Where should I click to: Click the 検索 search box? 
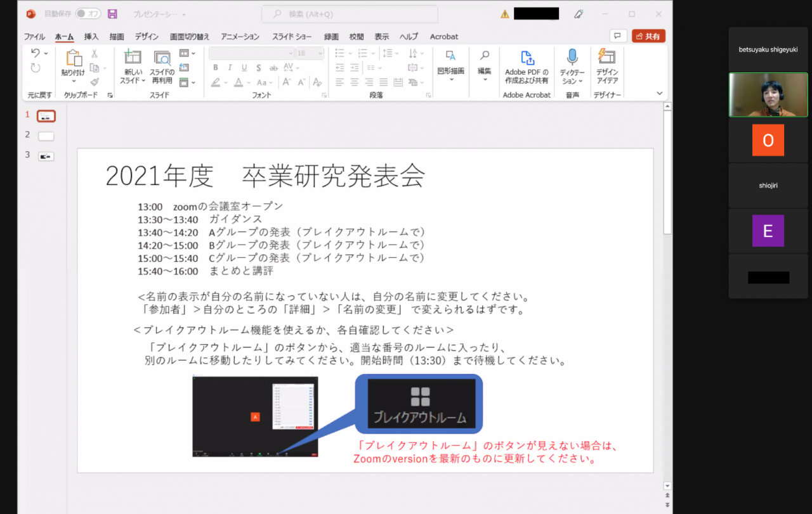pyautogui.click(x=349, y=14)
